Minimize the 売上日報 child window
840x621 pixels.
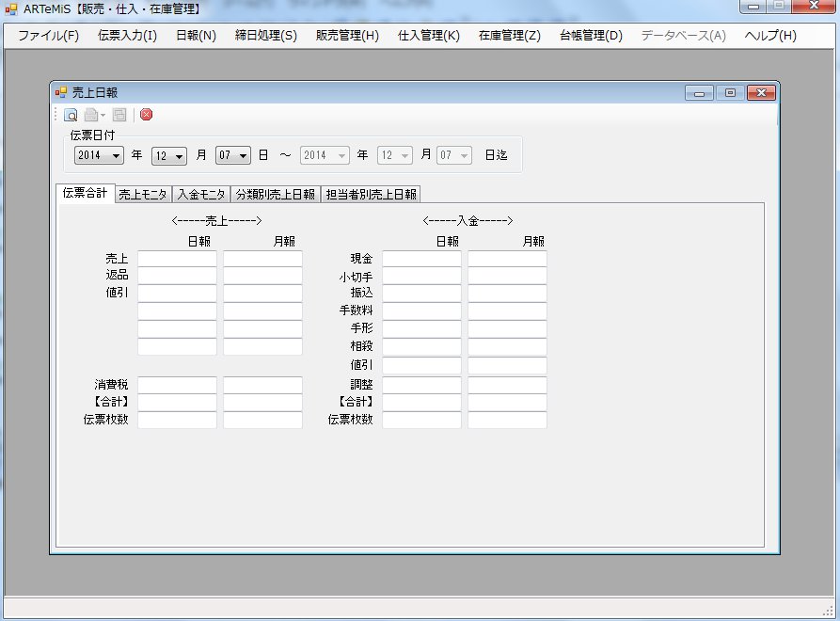(x=699, y=93)
